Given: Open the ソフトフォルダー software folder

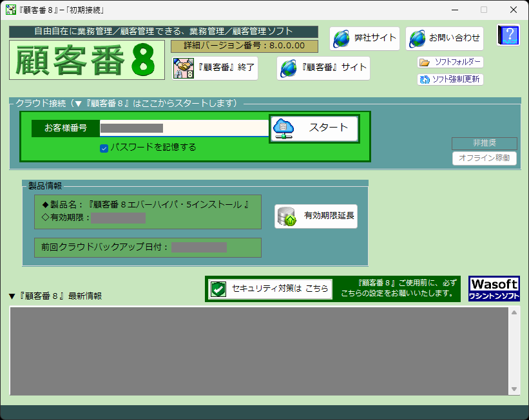Looking at the screenshot, I should 450,62.
